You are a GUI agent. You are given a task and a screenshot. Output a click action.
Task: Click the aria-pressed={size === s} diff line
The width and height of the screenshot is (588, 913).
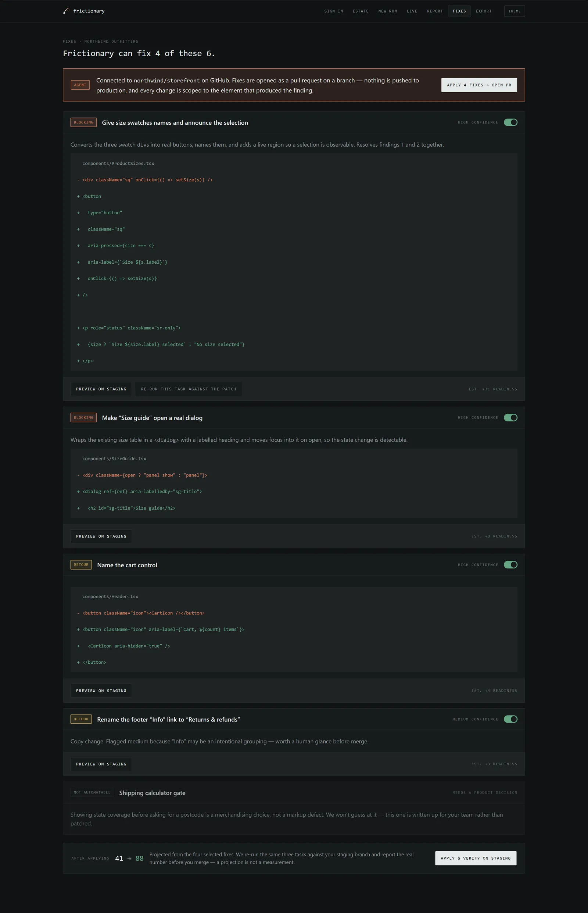click(x=116, y=246)
